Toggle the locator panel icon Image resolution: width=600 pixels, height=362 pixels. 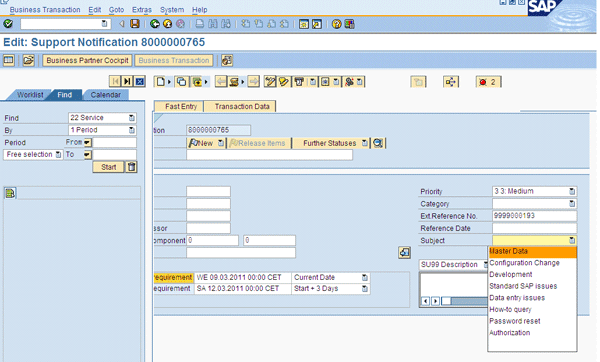point(9,60)
